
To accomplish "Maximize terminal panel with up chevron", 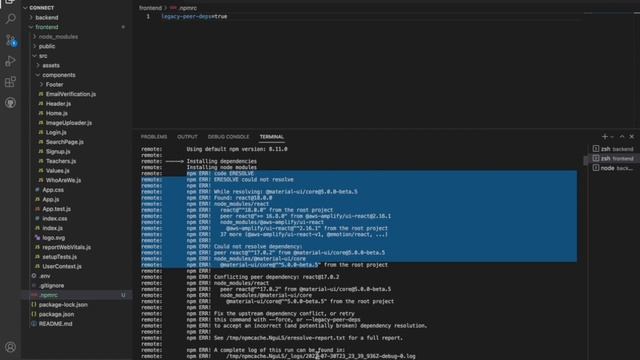I will pyautogui.click(x=622, y=137).
